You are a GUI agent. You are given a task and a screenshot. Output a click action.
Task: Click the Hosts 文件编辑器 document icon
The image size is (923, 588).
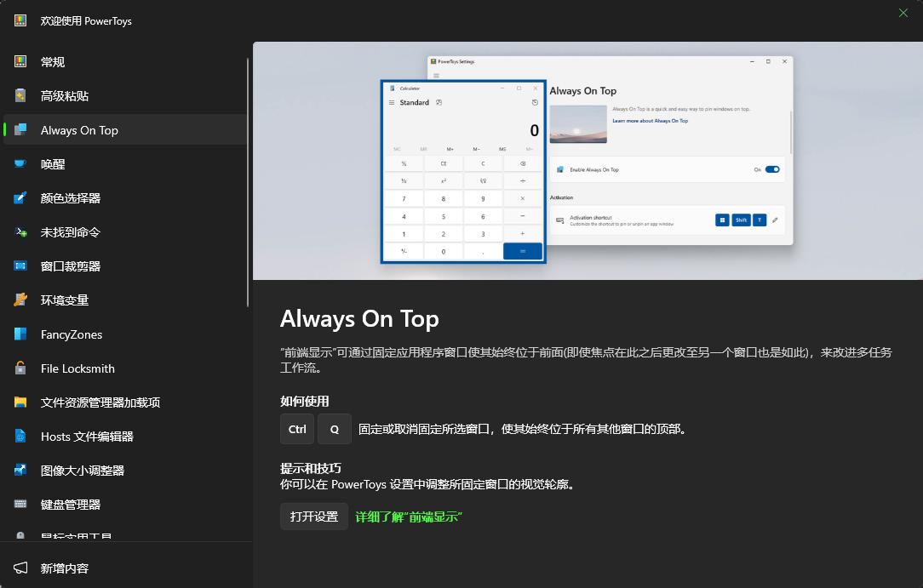click(x=20, y=437)
